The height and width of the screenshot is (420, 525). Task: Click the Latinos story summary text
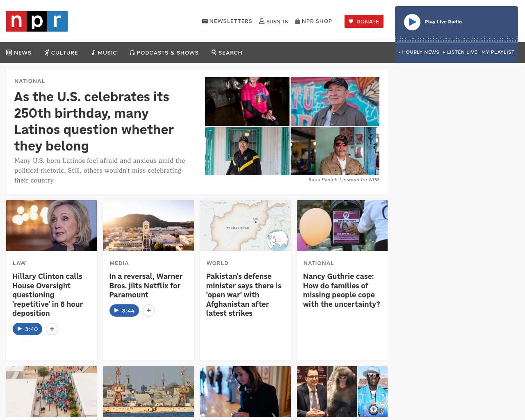[x=100, y=171]
